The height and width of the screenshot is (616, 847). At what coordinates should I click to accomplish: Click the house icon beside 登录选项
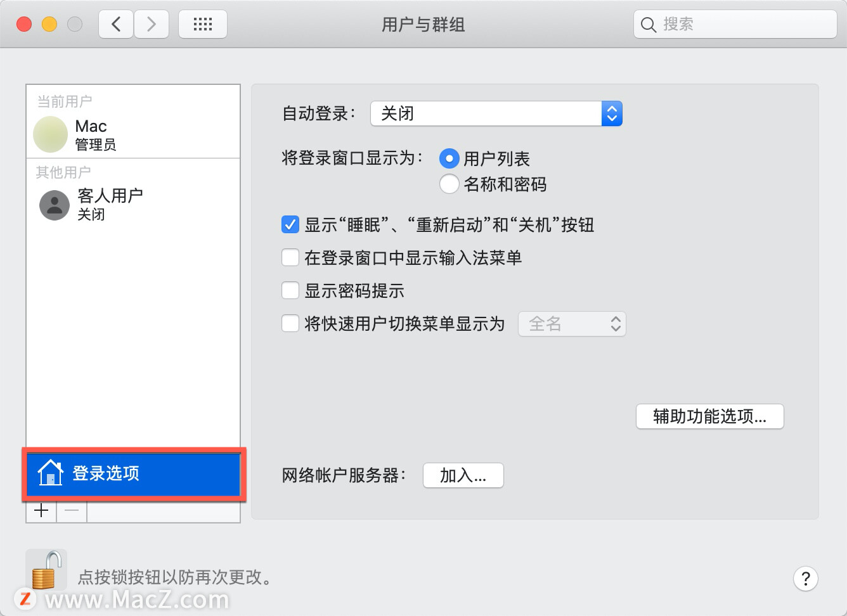click(50, 473)
